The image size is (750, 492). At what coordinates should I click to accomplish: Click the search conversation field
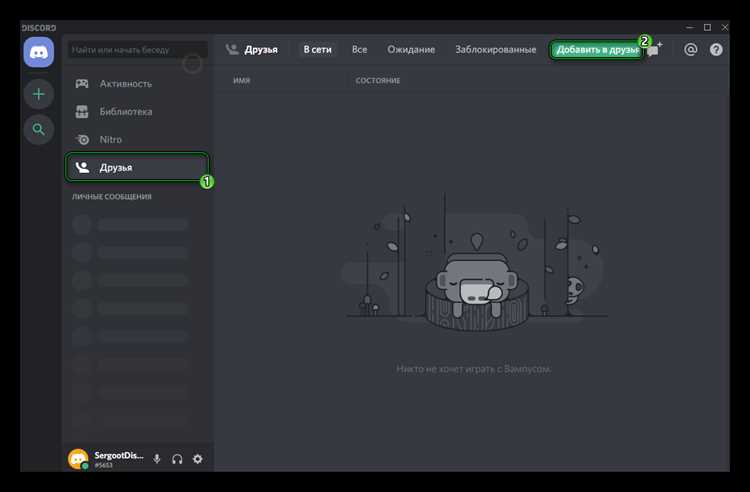pyautogui.click(x=138, y=50)
